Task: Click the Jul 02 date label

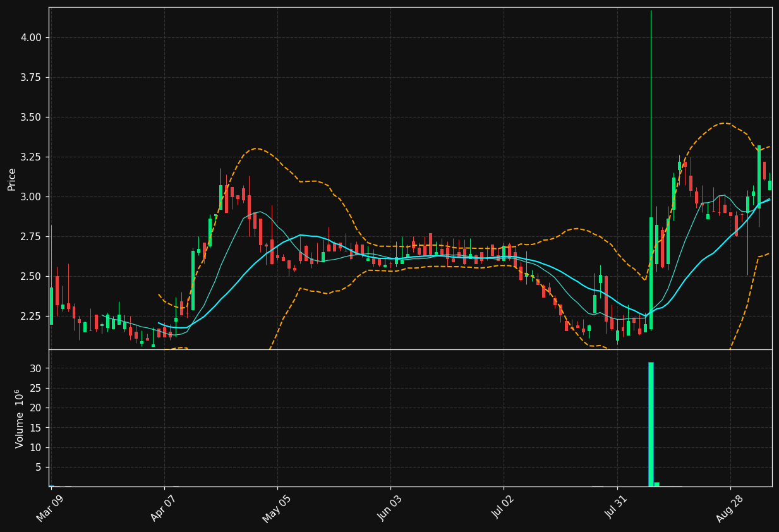Action: pyautogui.click(x=503, y=508)
